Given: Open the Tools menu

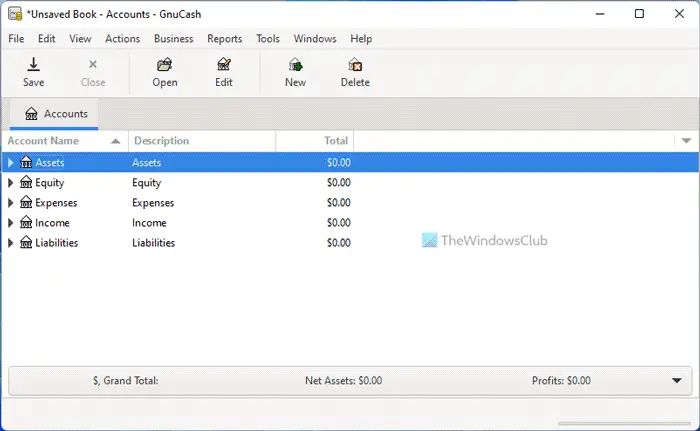Looking at the screenshot, I should [268, 39].
